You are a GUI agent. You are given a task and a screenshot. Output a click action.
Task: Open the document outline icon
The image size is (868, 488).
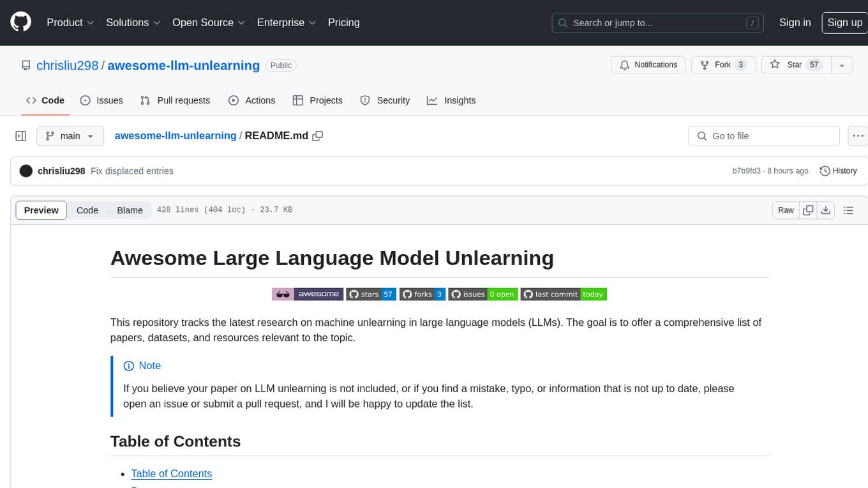pos(848,210)
